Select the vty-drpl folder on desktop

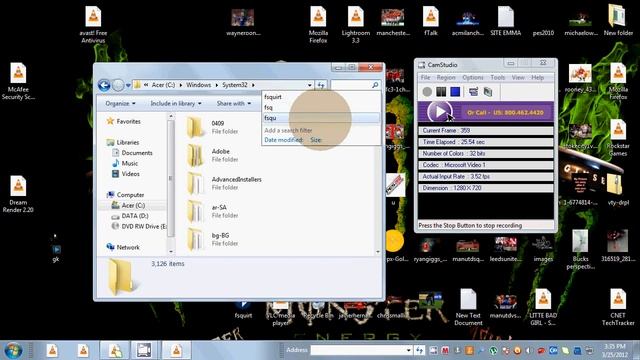click(618, 190)
